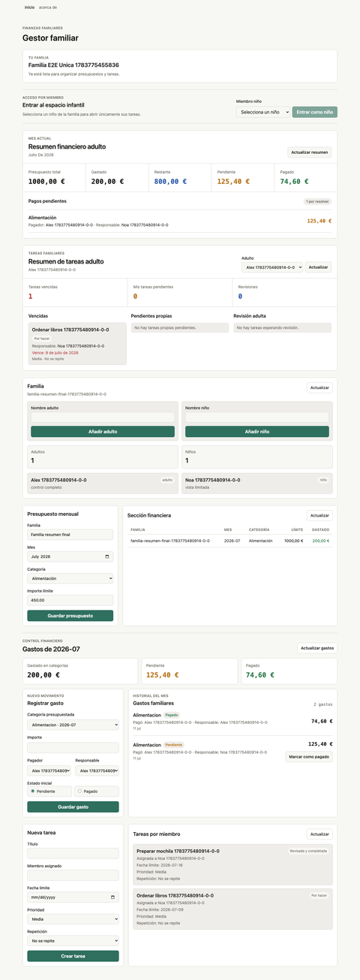This screenshot has height=980, width=360.
Task: Expand the Categoría presupuestada dropdown
Action: tap(73, 725)
